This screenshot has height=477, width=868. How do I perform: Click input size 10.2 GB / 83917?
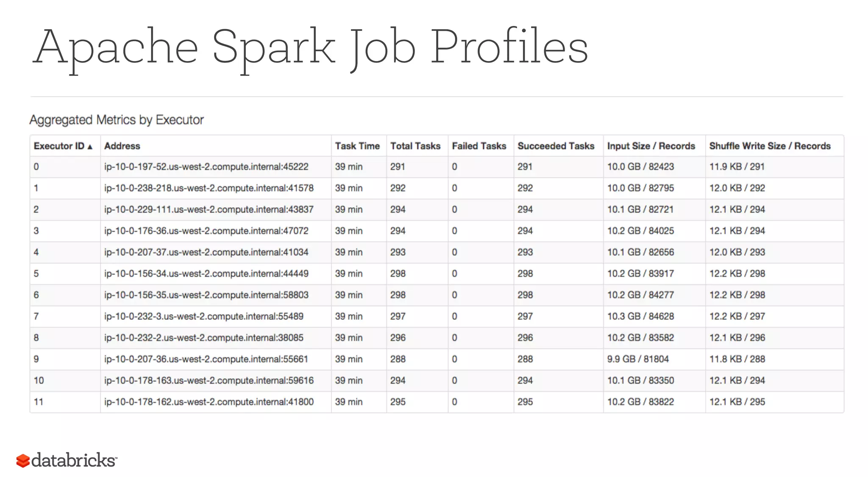coord(640,274)
